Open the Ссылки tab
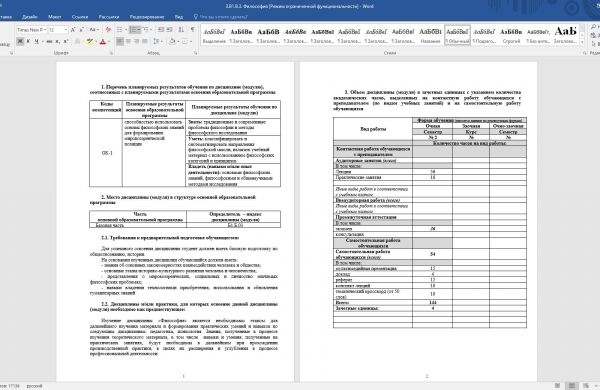 click(80, 17)
